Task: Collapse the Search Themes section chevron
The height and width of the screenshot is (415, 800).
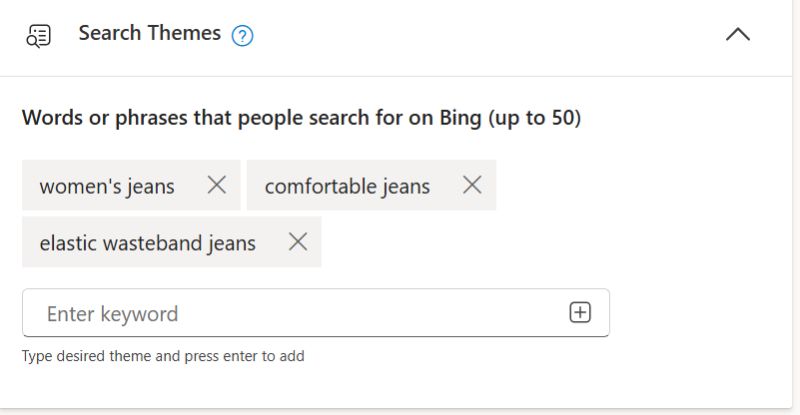Action: 737,34
